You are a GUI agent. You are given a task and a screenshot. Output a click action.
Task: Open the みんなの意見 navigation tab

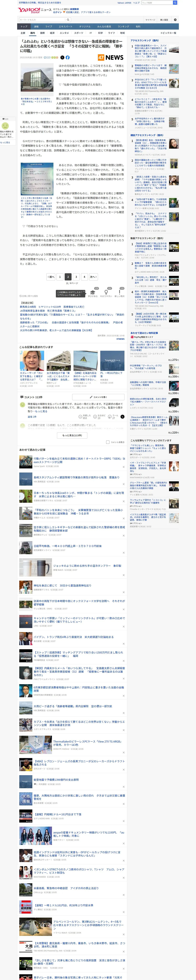[104, 27]
